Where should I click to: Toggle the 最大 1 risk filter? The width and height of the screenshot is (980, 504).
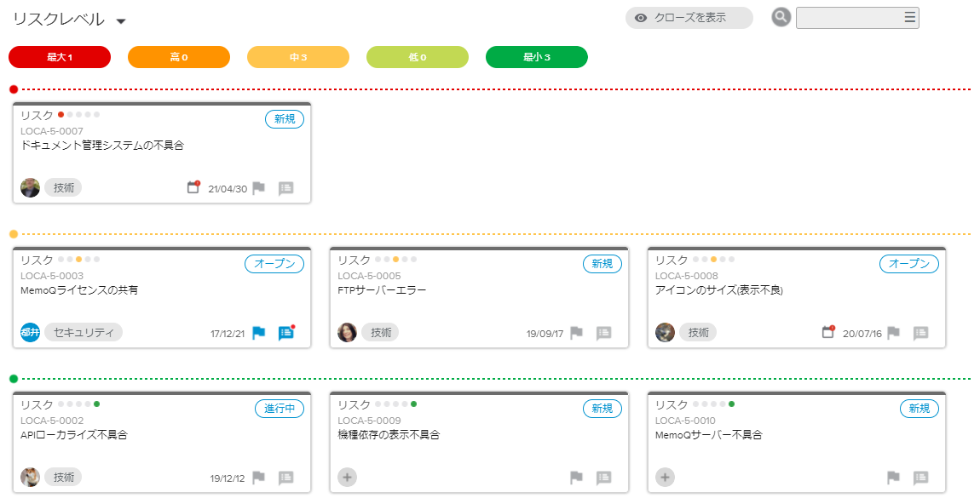click(60, 57)
